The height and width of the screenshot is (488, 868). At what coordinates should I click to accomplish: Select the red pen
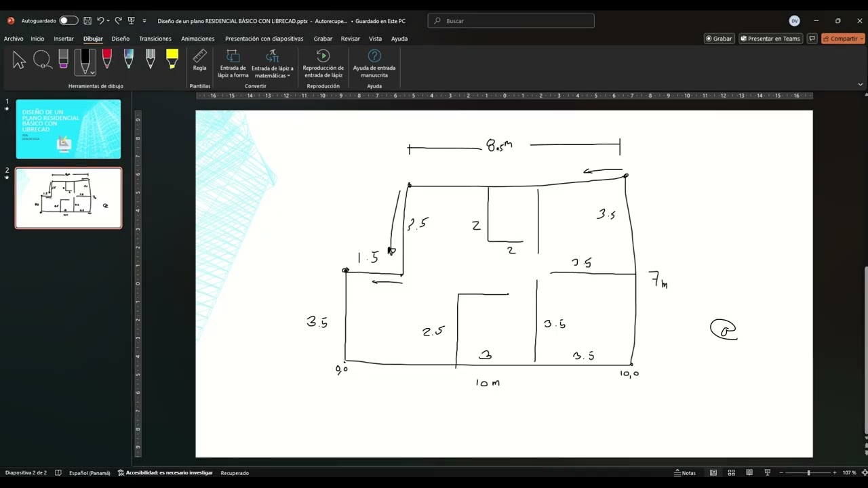coord(107,59)
